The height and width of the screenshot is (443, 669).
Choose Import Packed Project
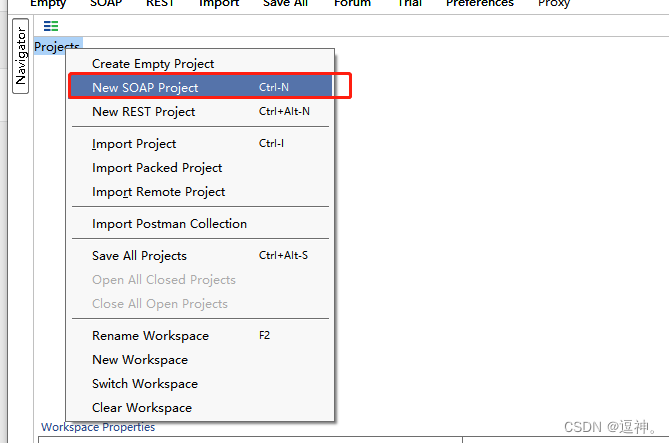click(x=200, y=168)
